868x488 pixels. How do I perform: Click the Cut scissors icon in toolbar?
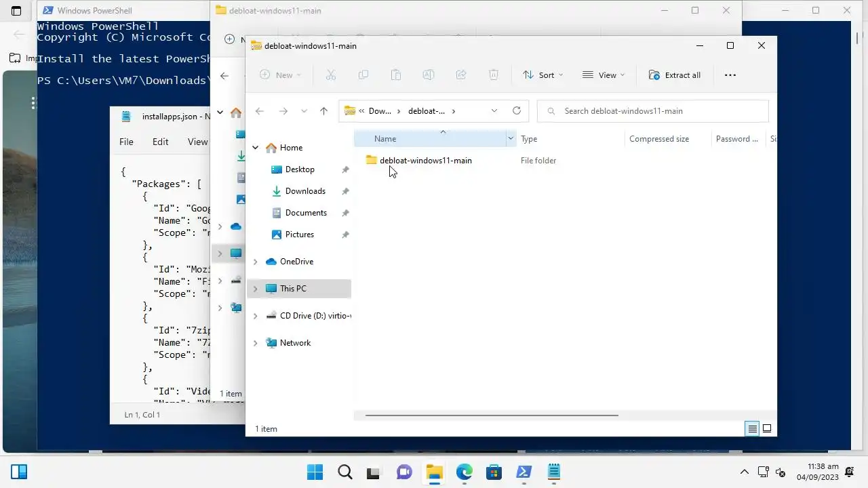[x=331, y=75]
